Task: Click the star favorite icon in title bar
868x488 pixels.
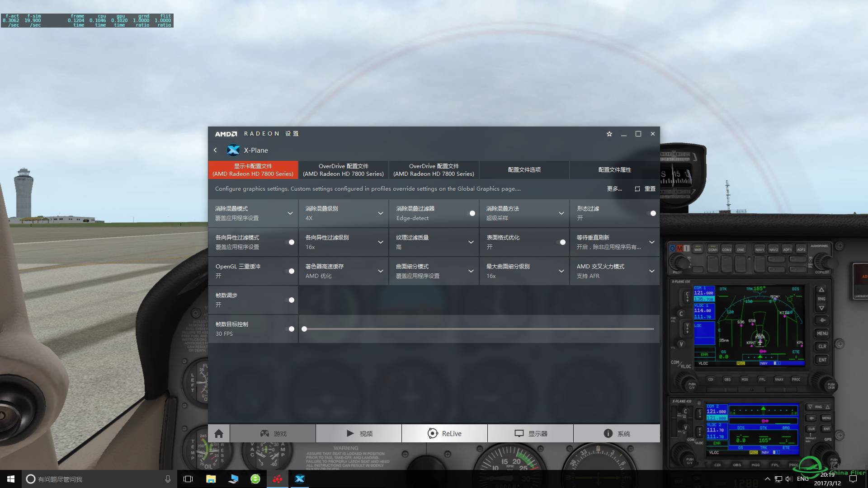Action: 609,134
